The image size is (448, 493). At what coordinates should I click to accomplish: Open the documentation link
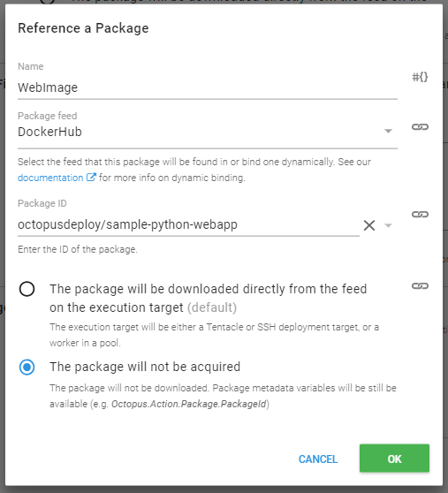click(50, 178)
